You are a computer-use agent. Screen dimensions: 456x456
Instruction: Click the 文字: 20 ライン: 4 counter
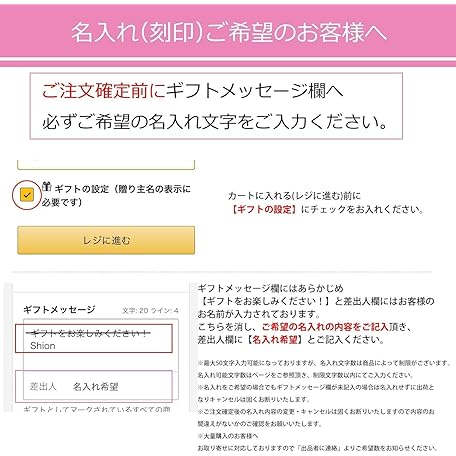[x=150, y=311]
